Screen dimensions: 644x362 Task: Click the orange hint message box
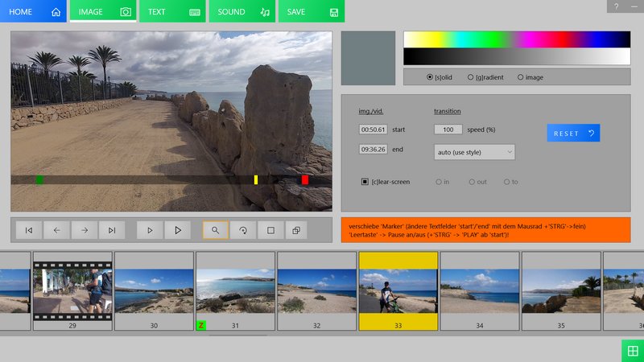pos(486,230)
